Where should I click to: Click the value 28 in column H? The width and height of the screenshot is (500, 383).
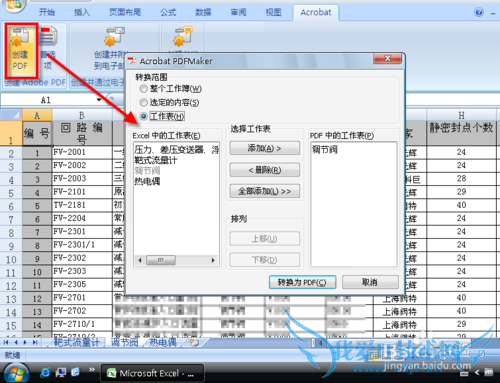click(x=461, y=179)
